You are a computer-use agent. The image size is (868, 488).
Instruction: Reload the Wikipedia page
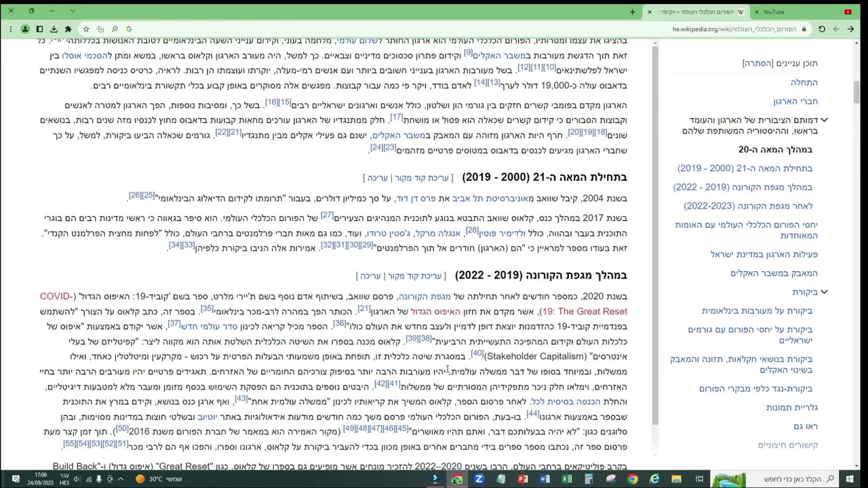click(822, 29)
